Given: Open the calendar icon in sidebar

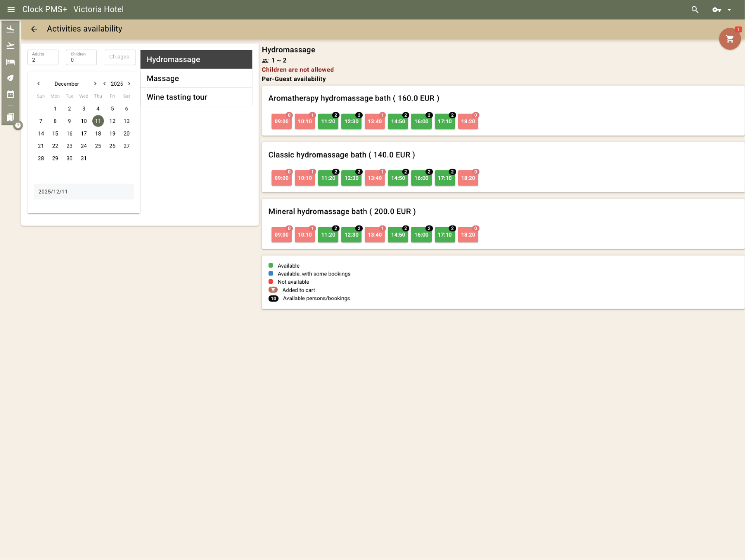Looking at the screenshot, I should [x=10, y=95].
